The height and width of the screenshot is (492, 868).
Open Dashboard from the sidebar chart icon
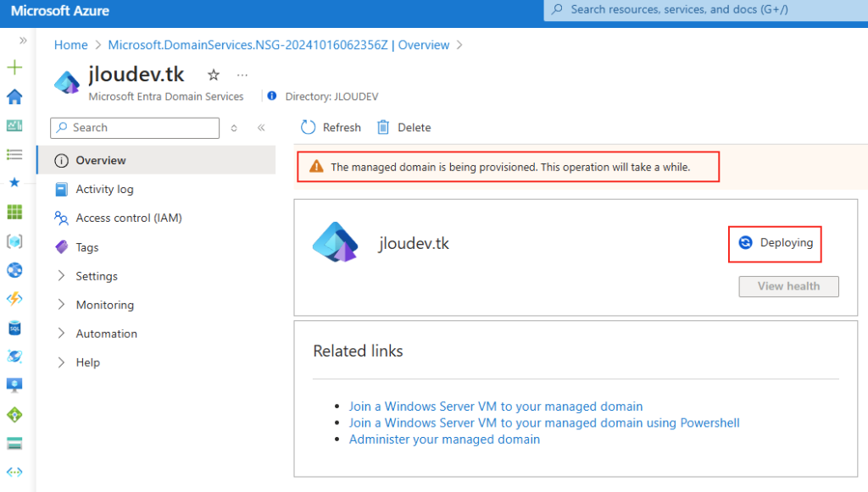[14, 125]
